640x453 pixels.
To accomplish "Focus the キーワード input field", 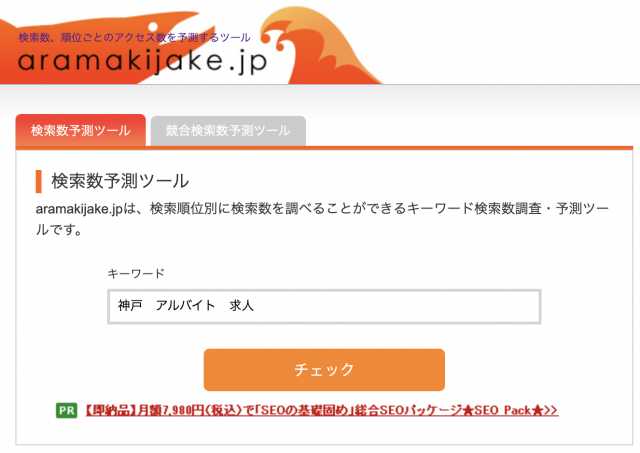I will tap(324, 306).
